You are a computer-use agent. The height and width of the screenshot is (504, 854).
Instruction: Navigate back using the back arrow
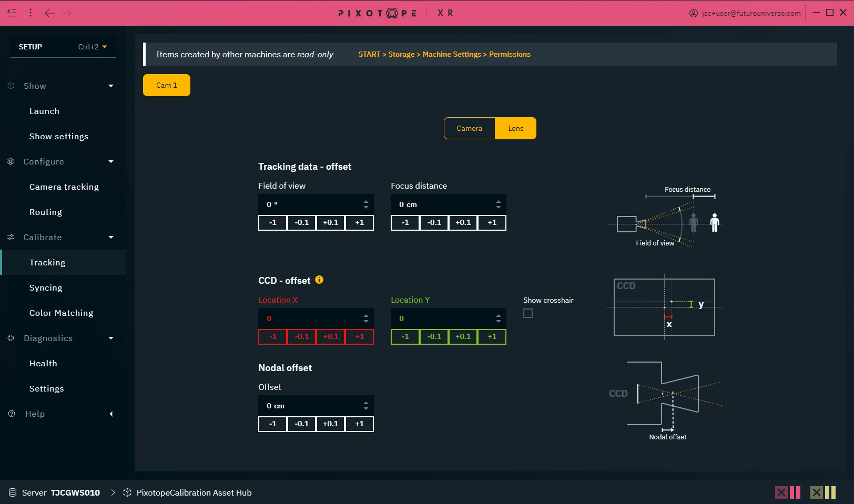(50, 13)
